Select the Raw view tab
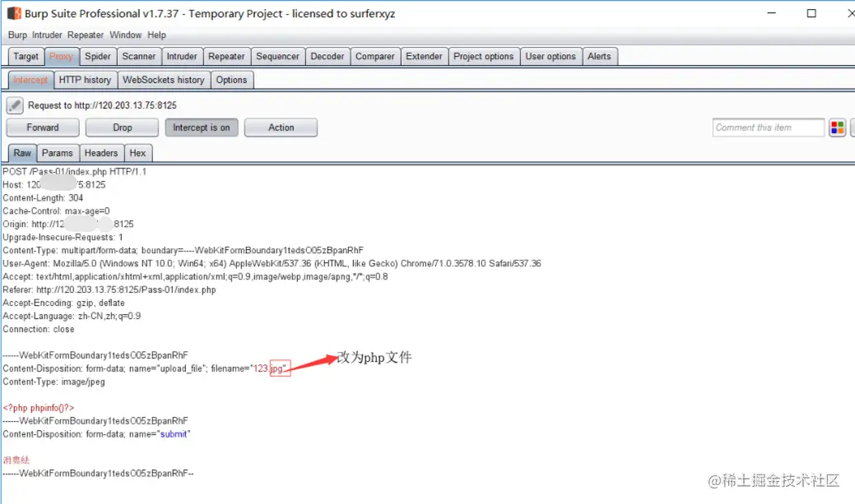The image size is (855, 504). [22, 153]
